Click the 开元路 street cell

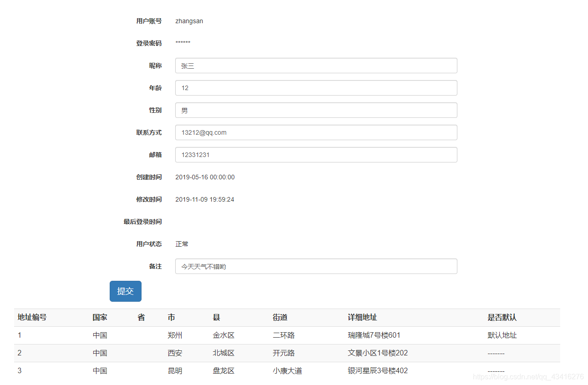pyautogui.click(x=284, y=353)
